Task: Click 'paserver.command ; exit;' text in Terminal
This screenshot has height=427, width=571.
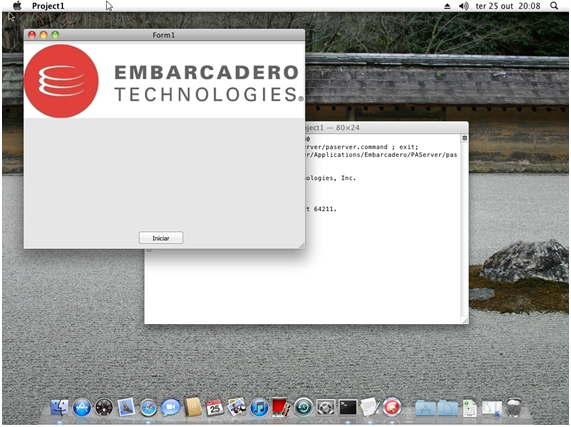Action: (371, 147)
